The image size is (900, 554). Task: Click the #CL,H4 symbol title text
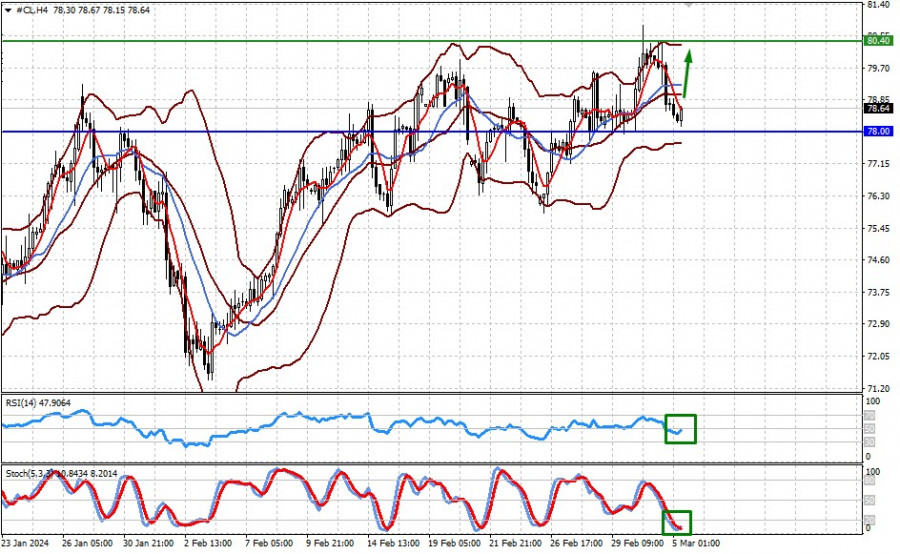point(33,10)
